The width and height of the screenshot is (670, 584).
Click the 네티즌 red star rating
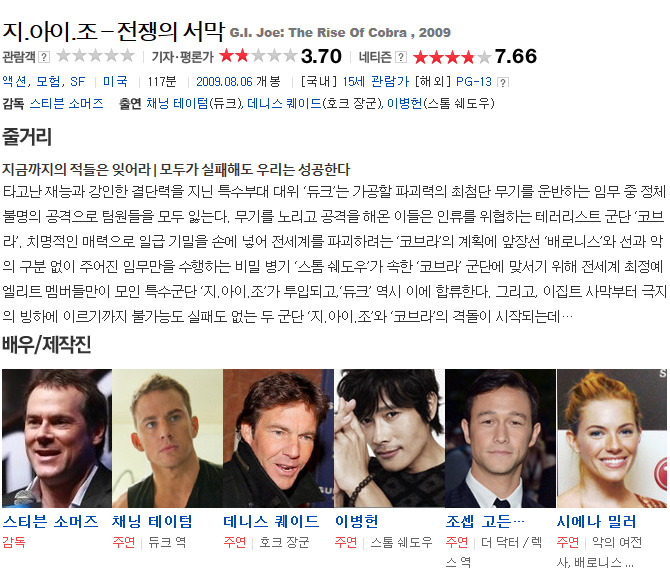pos(452,57)
